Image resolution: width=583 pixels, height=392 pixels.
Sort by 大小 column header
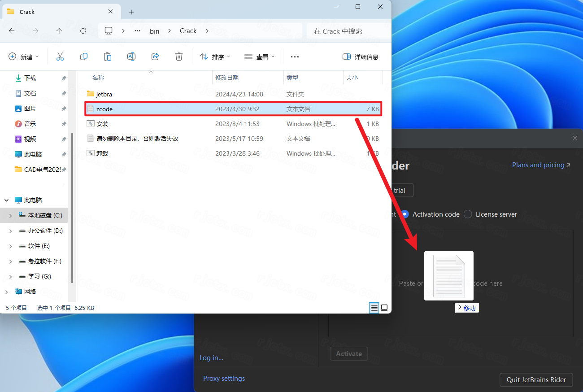pos(352,78)
